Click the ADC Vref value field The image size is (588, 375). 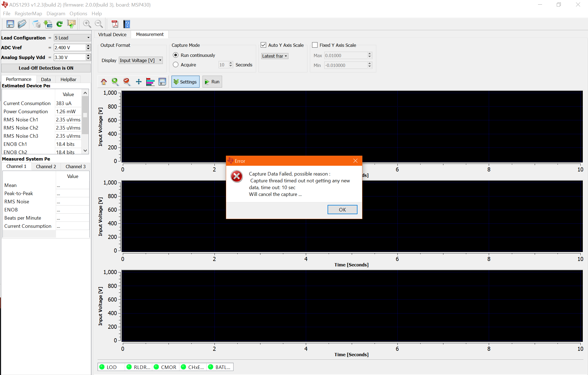(x=70, y=48)
